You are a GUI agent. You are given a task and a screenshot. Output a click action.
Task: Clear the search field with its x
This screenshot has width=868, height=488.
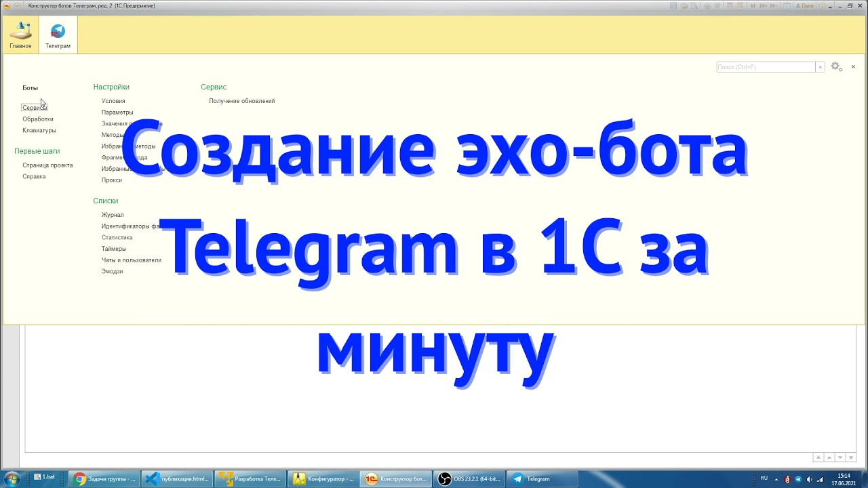pos(820,67)
